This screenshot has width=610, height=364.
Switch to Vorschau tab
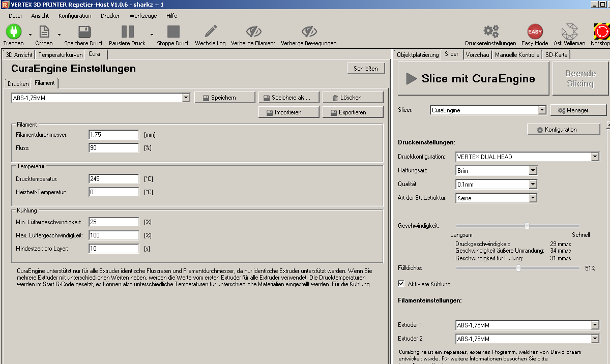click(x=477, y=55)
